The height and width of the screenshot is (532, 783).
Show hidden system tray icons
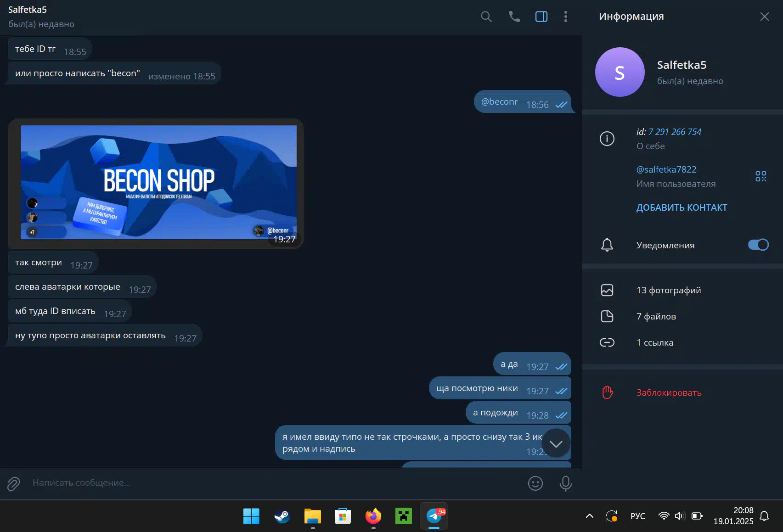590,516
